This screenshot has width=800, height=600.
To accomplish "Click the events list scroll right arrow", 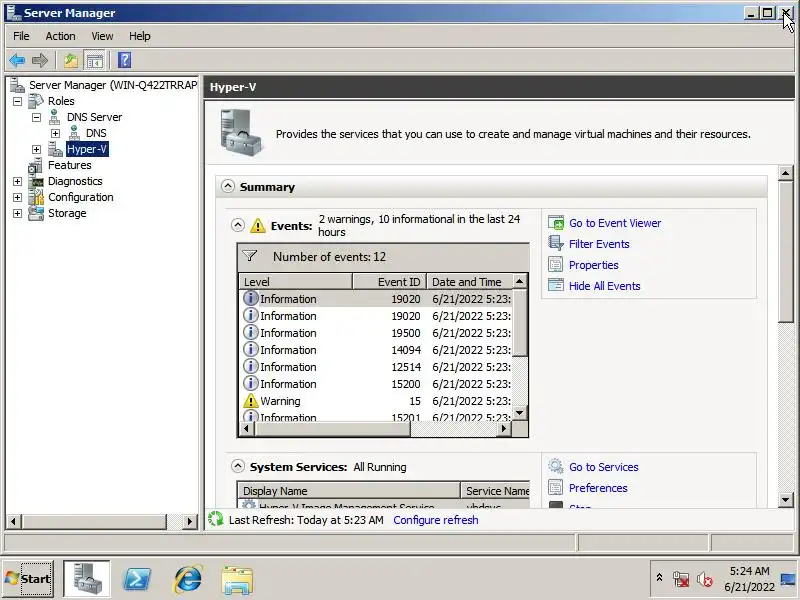I will point(504,429).
